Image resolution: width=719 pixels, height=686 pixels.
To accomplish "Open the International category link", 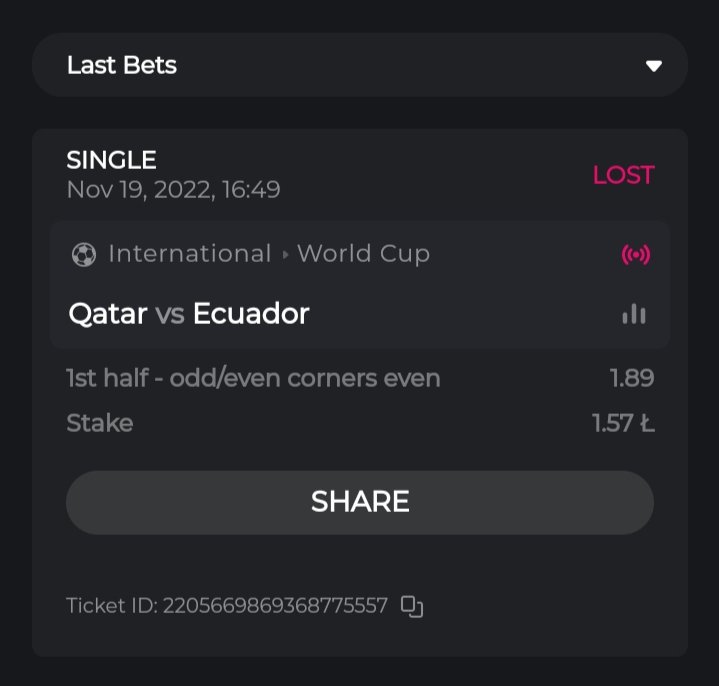I will coord(190,254).
